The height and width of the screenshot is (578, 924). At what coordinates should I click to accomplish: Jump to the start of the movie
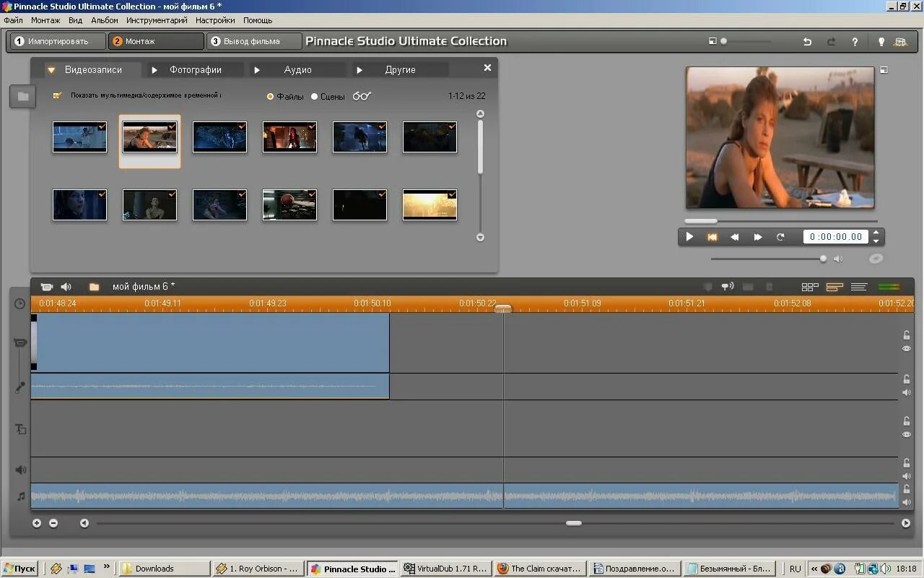pyautogui.click(x=712, y=237)
